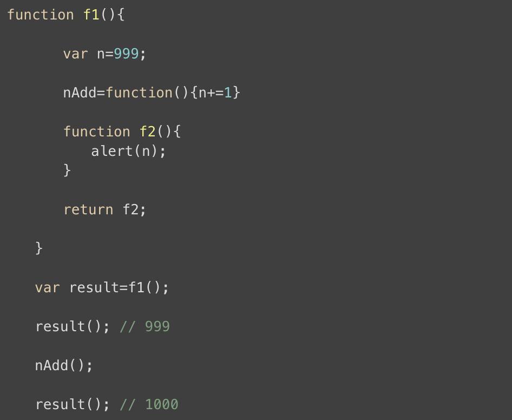Click the // 999 comment
This screenshot has width=512, height=420.
point(145,326)
